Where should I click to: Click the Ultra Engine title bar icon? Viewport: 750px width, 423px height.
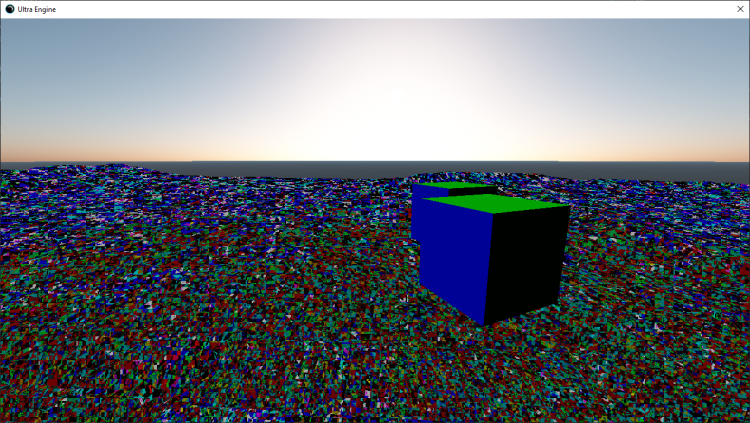(x=10, y=9)
